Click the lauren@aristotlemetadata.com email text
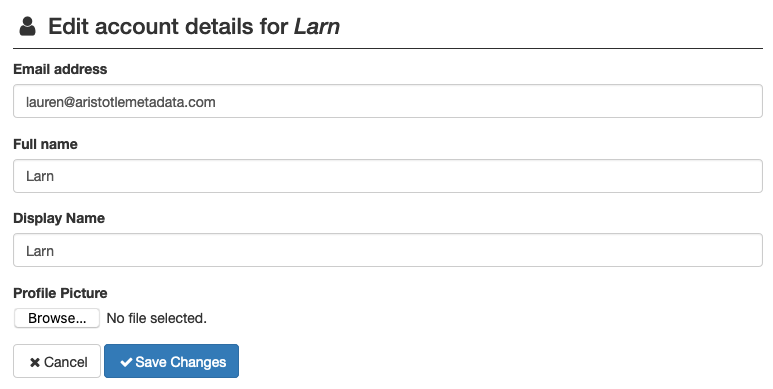 pos(121,102)
